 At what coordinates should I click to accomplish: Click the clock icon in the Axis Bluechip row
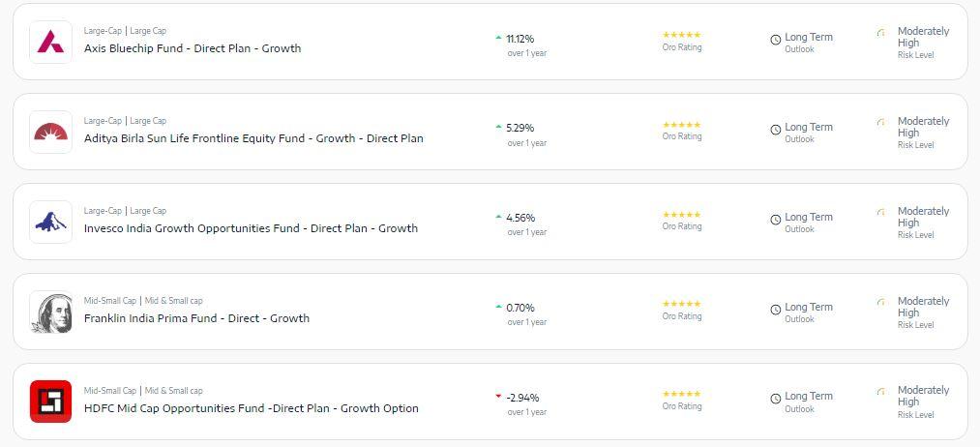(x=776, y=40)
